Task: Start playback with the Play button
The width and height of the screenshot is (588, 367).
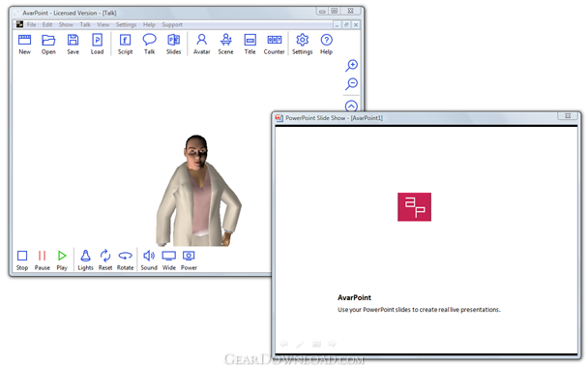Action: click(x=62, y=260)
